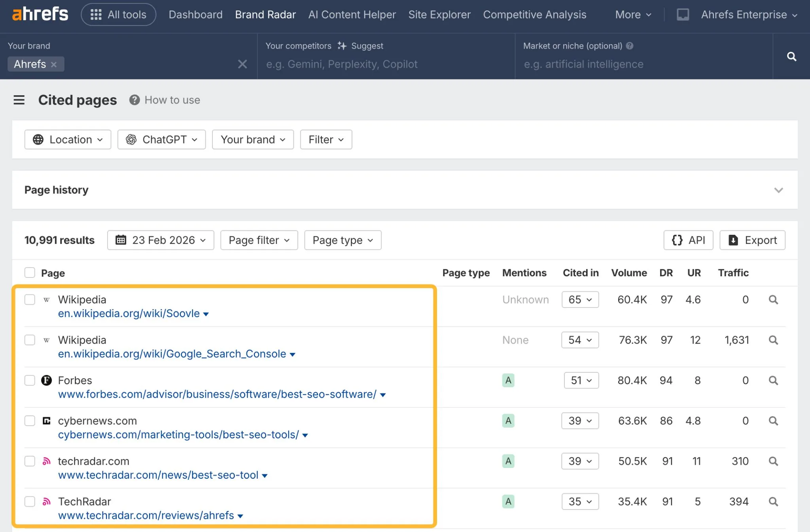
Task: Click the Export button
Action: coord(752,240)
